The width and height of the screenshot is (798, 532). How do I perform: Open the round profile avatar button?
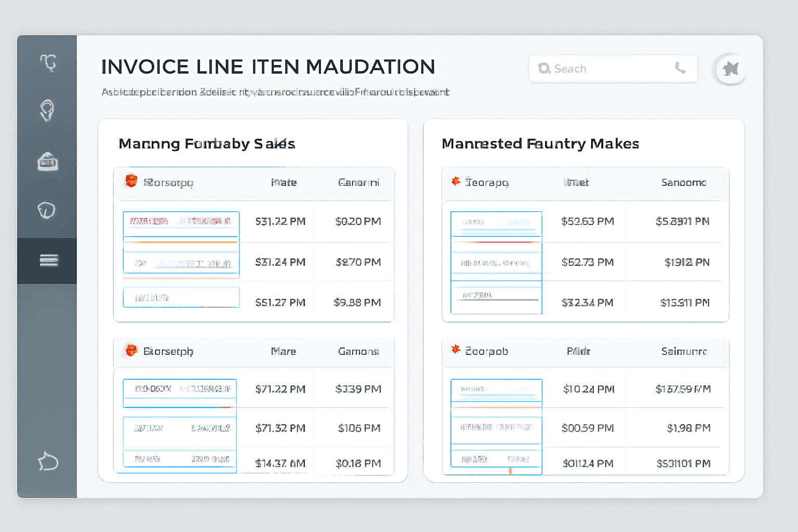(x=730, y=69)
